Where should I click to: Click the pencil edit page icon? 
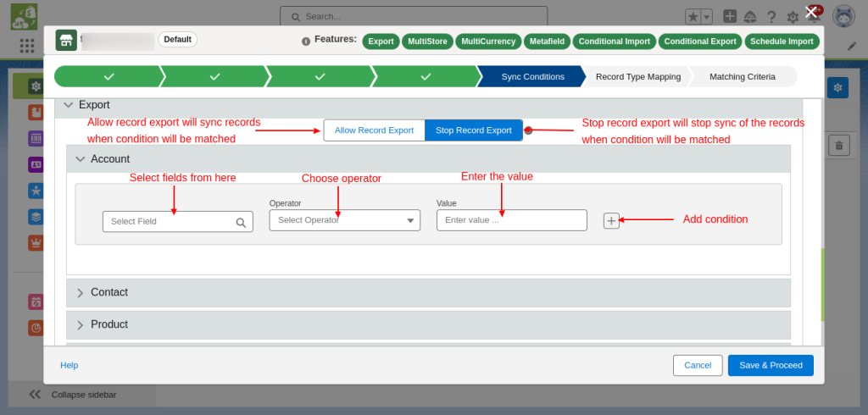click(852, 47)
